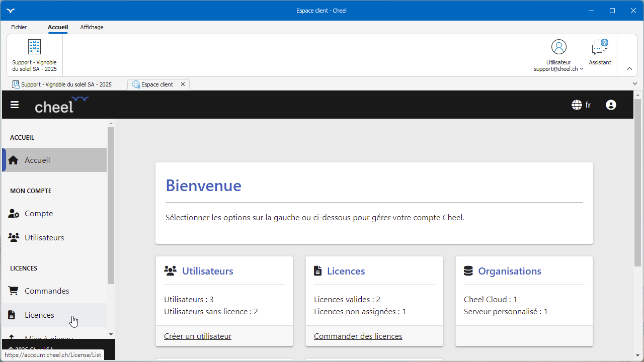This screenshot has height=362, width=644.
Task: Click the 'Serveur personnalisé : 1' text
Action: tap(506, 312)
